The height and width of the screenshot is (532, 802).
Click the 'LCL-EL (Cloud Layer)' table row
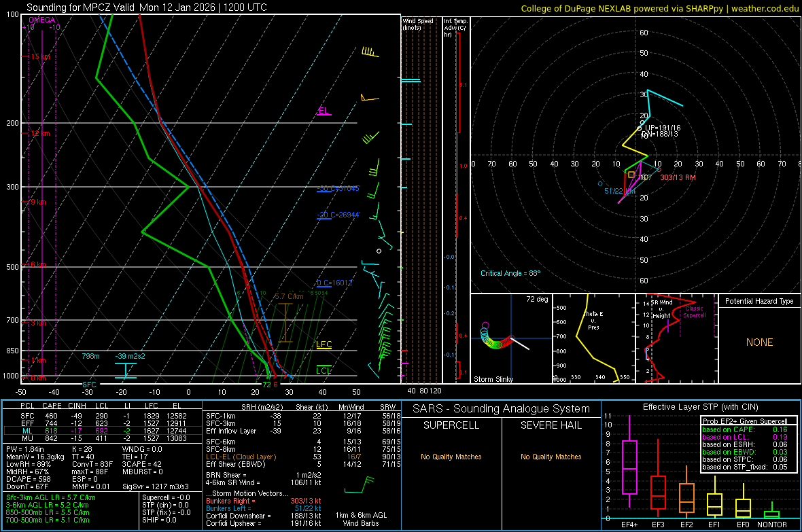pyautogui.click(x=303, y=457)
